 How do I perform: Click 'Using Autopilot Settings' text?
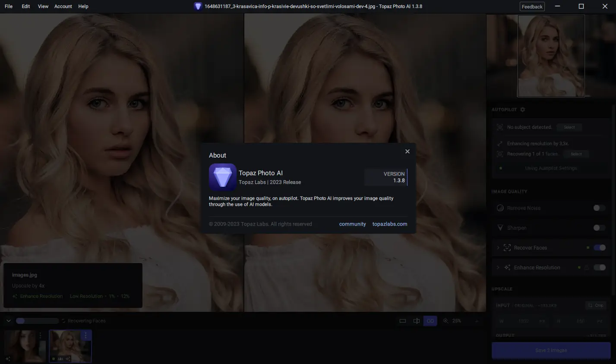[x=551, y=168]
